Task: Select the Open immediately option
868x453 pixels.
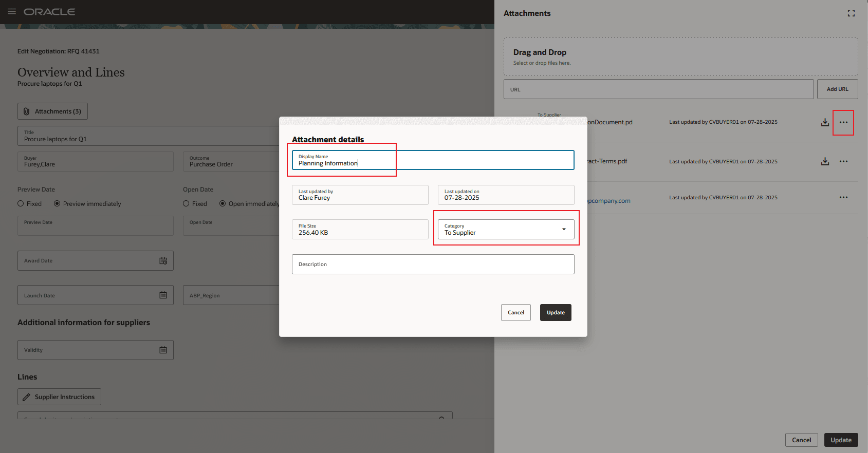Action: pyautogui.click(x=223, y=204)
